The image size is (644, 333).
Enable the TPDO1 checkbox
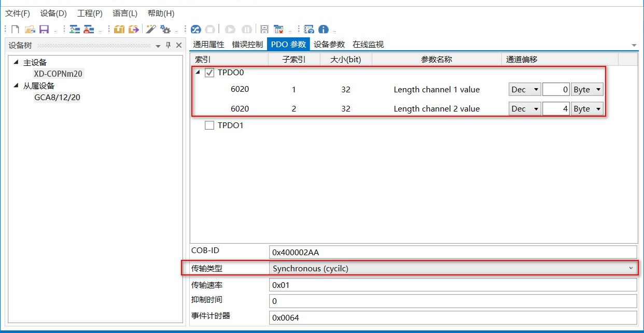[209, 125]
